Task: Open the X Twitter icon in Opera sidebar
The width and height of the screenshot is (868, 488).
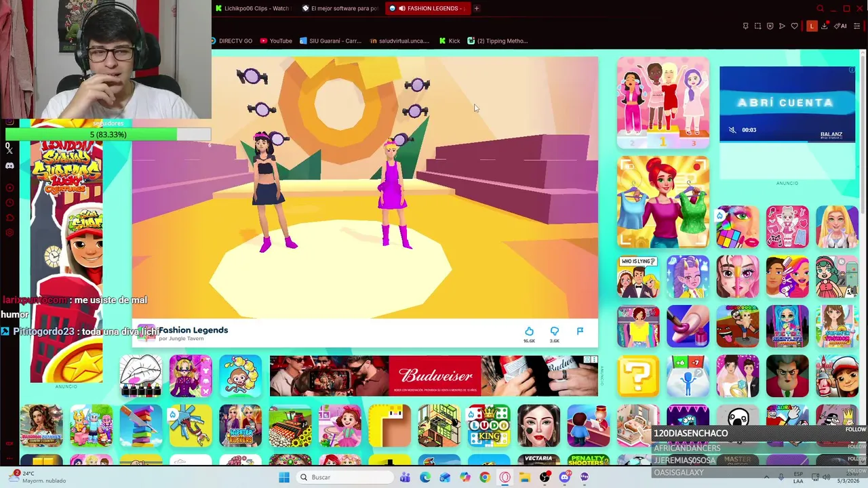Action: coord(9,151)
